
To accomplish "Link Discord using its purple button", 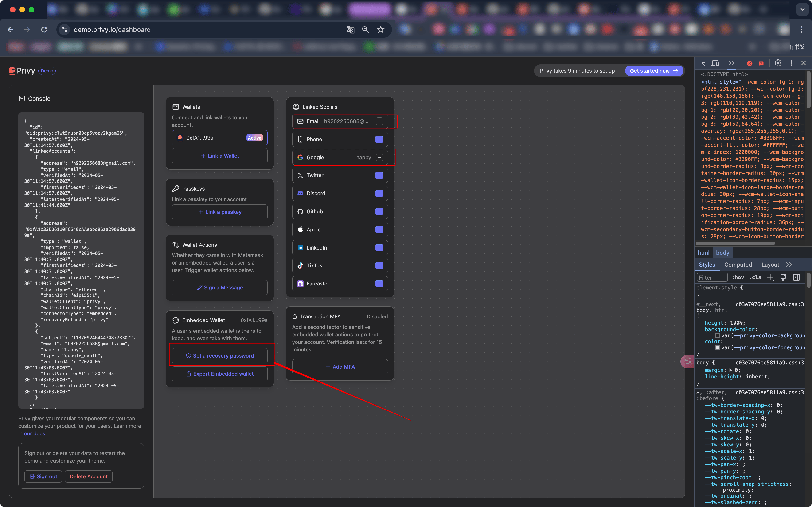I will (379, 194).
